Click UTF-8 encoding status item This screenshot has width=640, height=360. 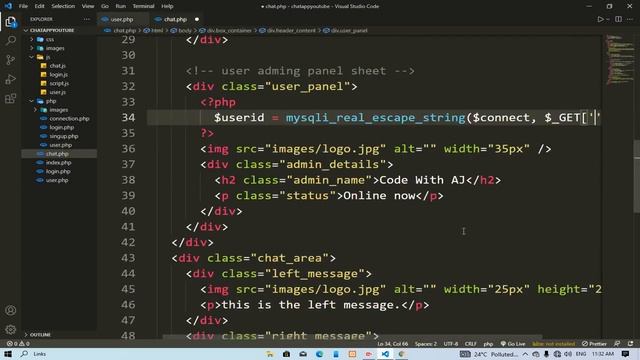[451, 344]
